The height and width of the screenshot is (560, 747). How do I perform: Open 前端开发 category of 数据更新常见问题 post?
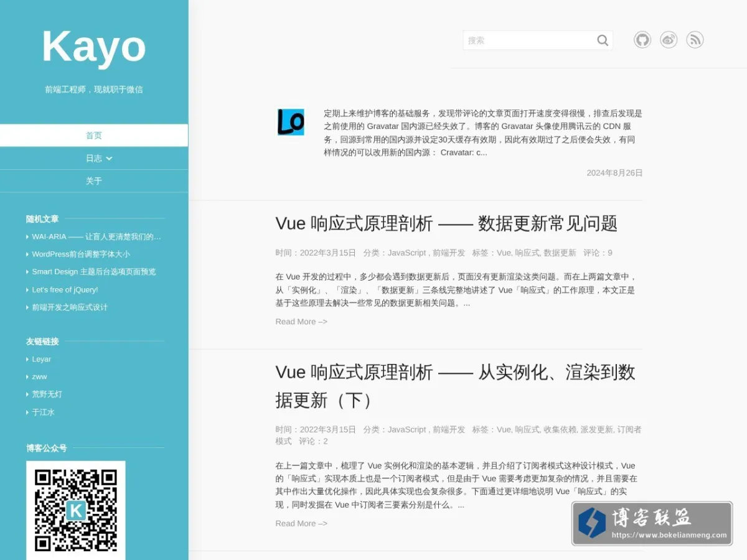coord(449,253)
